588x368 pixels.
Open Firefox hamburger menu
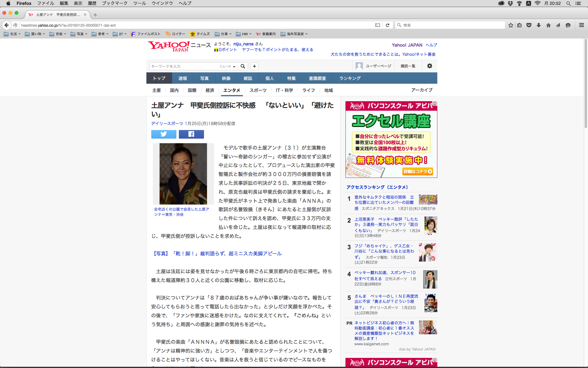point(581,25)
